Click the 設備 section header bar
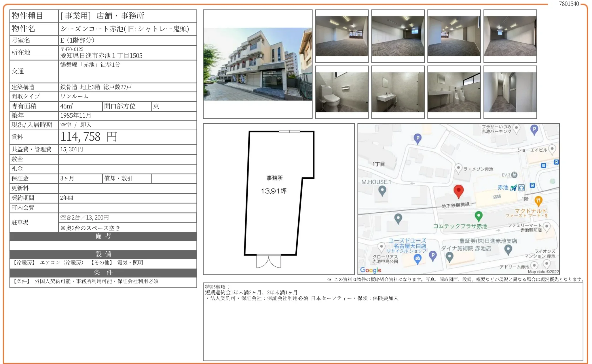This screenshot has width=592, height=364. [x=103, y=254]
